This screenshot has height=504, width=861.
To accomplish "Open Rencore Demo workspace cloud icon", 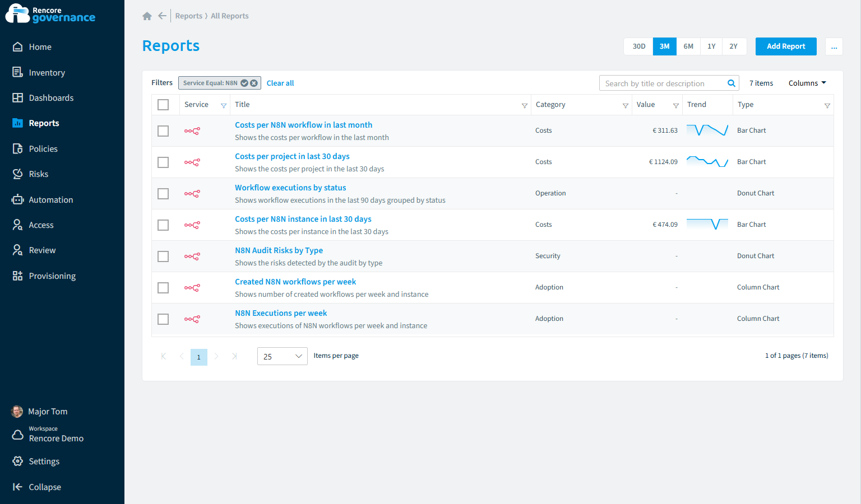I will pyautogui.click(x=18, y=435).
